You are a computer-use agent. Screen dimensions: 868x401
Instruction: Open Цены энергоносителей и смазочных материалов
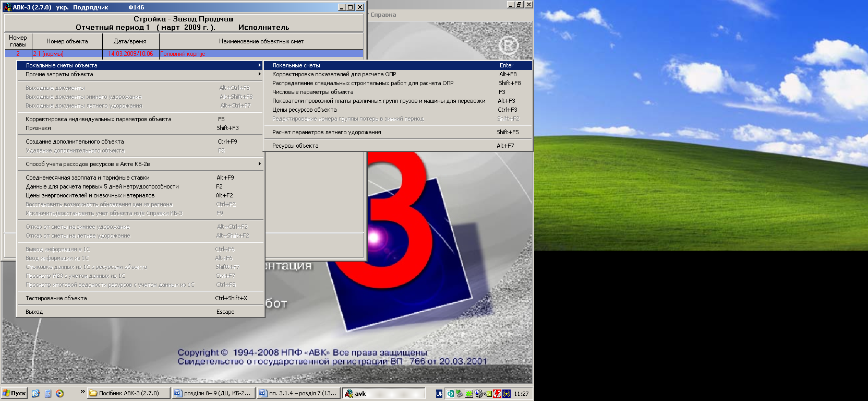(140, 195)
